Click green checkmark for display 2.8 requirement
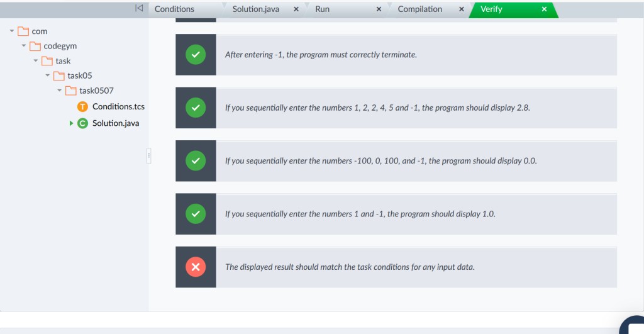Image resolution: width=644 pixels, height=334 pixels. [x=196, y=108]
